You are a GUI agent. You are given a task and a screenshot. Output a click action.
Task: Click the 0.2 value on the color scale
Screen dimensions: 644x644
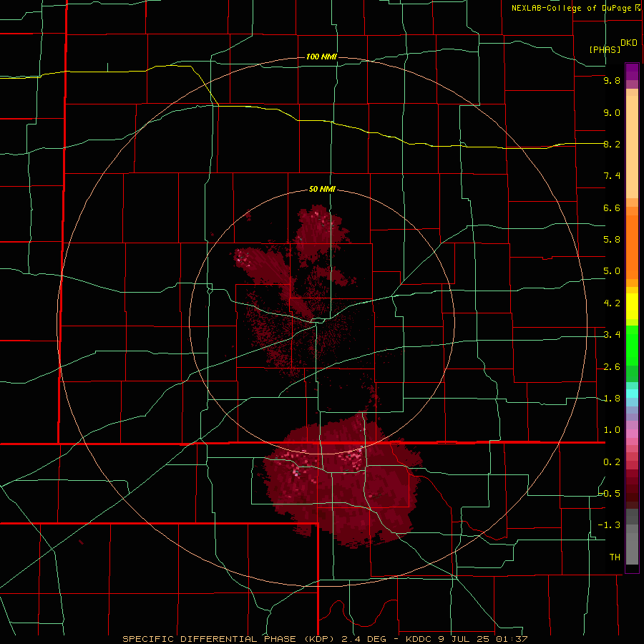[x=612, y=462]
